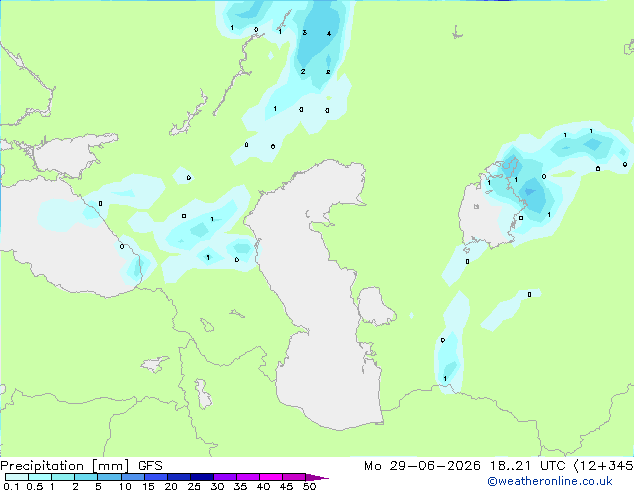
Task: Click the 2 to 5 mm legend swatch
Action: (86, 477)
